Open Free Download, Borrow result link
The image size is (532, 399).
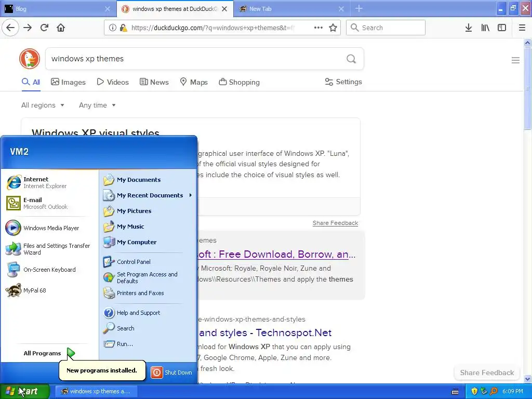tap(277, 254)
